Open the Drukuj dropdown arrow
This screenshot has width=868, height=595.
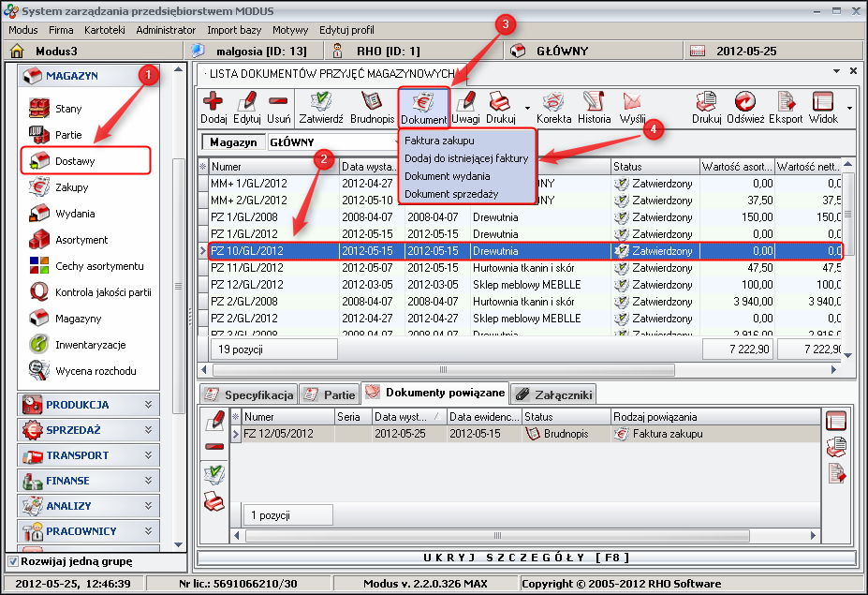point(527,108)
